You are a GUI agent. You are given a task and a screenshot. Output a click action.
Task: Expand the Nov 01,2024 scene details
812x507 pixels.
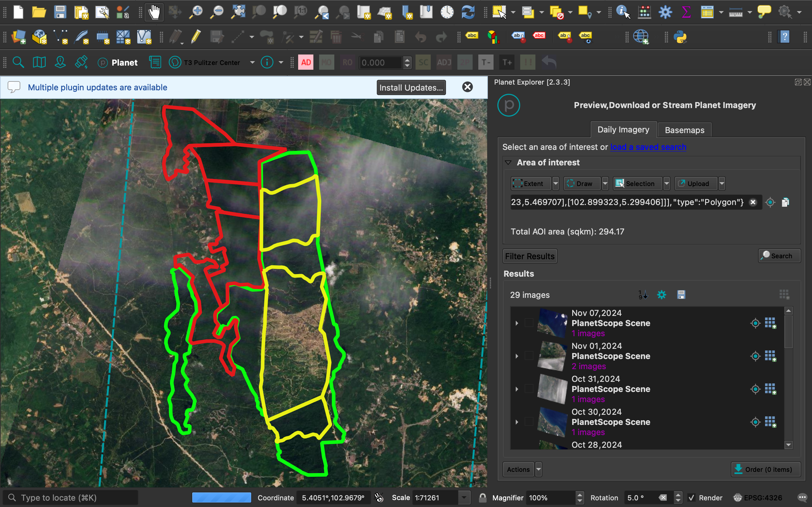pos(517,356)
